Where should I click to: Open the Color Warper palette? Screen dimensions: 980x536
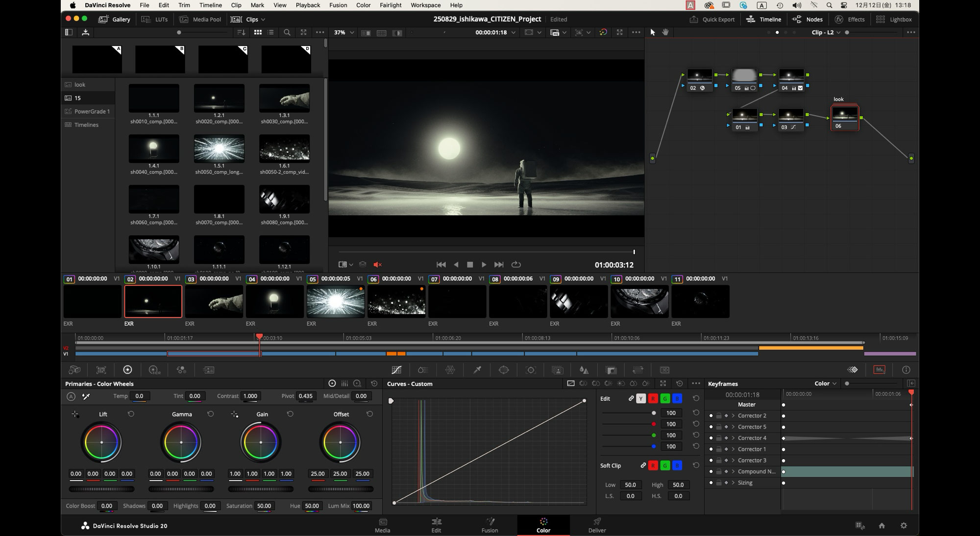click(450, 370)
